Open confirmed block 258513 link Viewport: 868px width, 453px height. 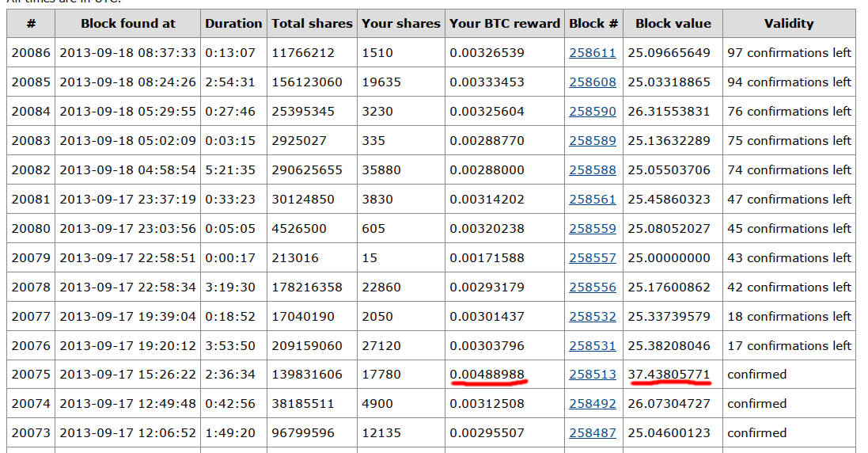tap(592, 375)
